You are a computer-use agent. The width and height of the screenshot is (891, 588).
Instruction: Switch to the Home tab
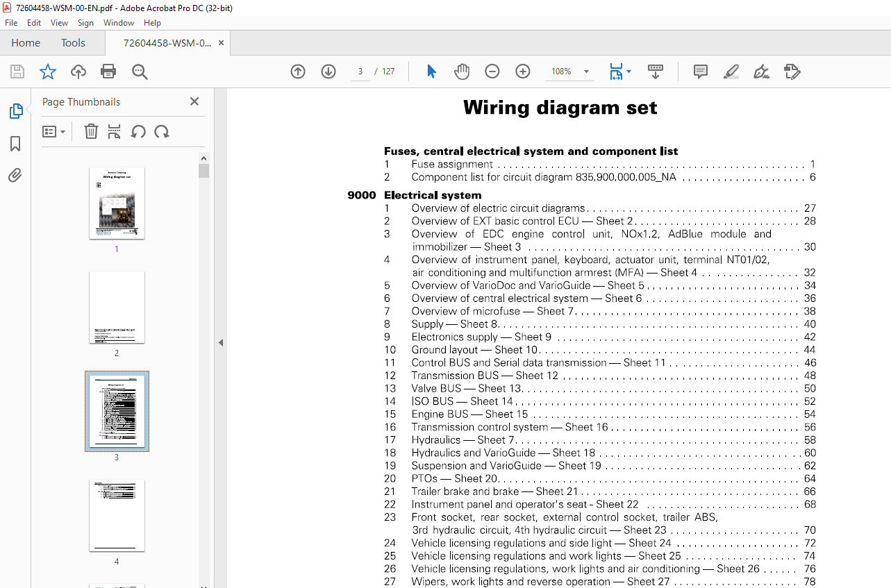click(x=26, y=43)
